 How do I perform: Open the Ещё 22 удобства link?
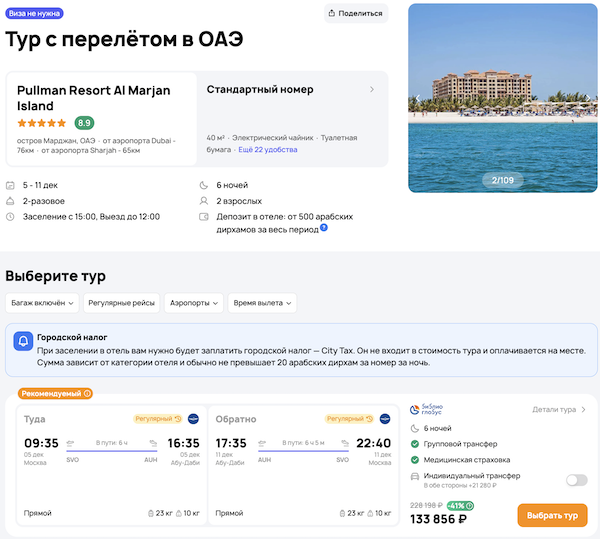coord(267,149)
